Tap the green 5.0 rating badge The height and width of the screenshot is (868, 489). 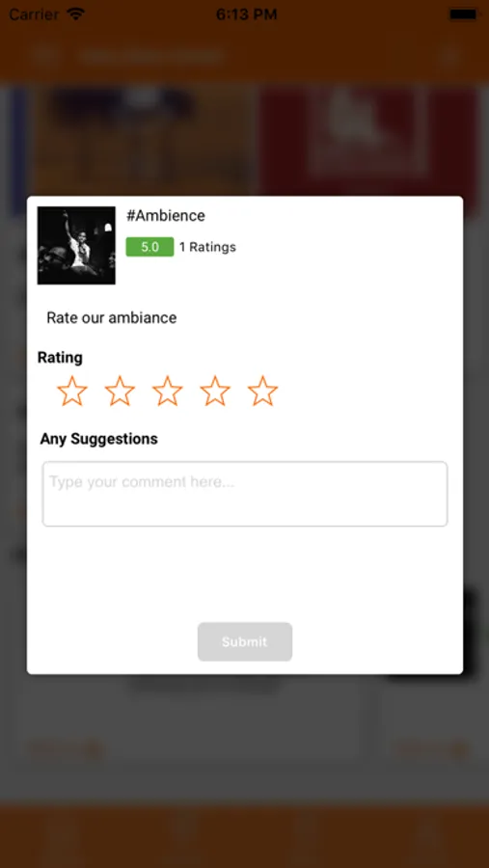(x=149, y=247)
